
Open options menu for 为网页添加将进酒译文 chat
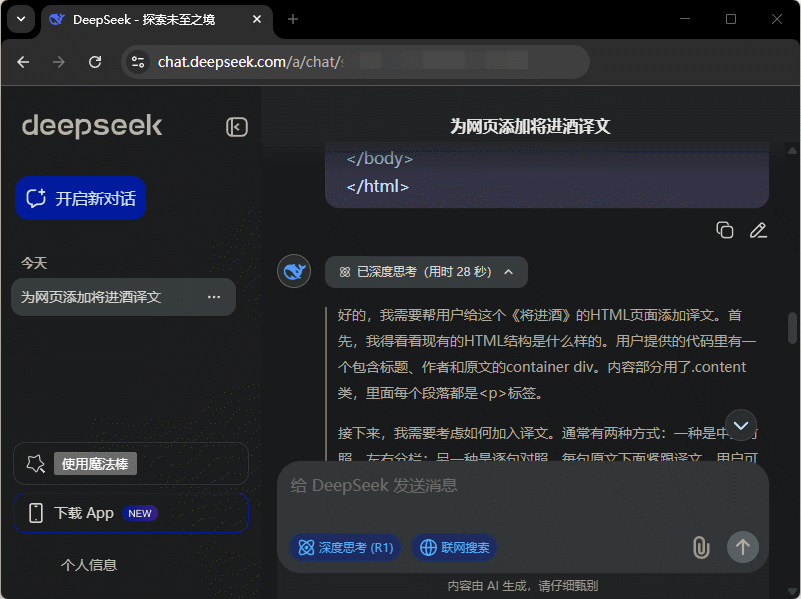coord(214,297)
